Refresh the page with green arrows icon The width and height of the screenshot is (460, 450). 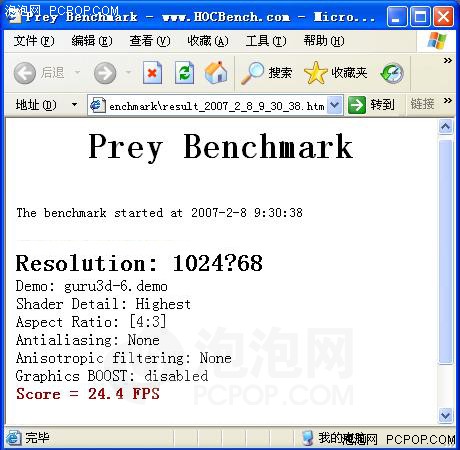(185, 73)
